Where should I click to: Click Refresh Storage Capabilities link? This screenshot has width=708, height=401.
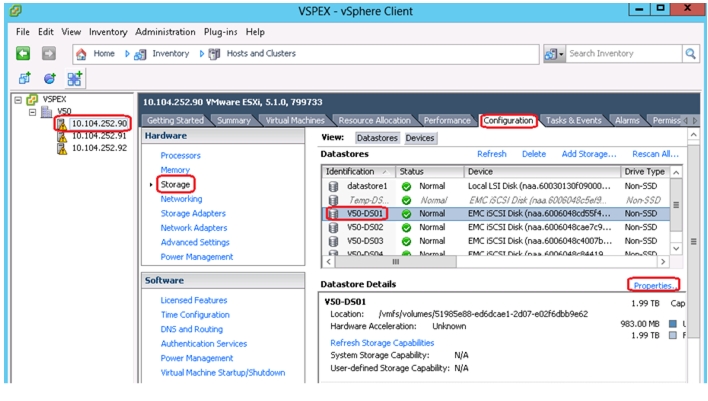tap(382, 343)
